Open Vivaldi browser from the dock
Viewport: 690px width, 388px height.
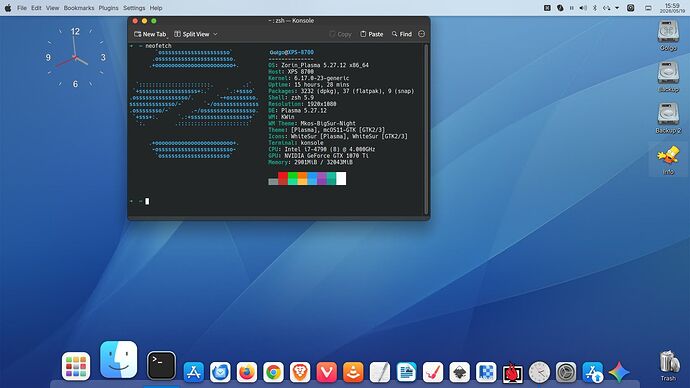coord(326,372)
